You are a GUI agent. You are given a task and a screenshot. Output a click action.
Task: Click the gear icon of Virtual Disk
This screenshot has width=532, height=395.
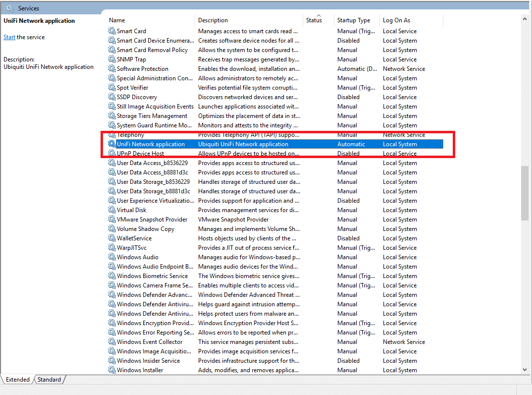coord(111,210)
